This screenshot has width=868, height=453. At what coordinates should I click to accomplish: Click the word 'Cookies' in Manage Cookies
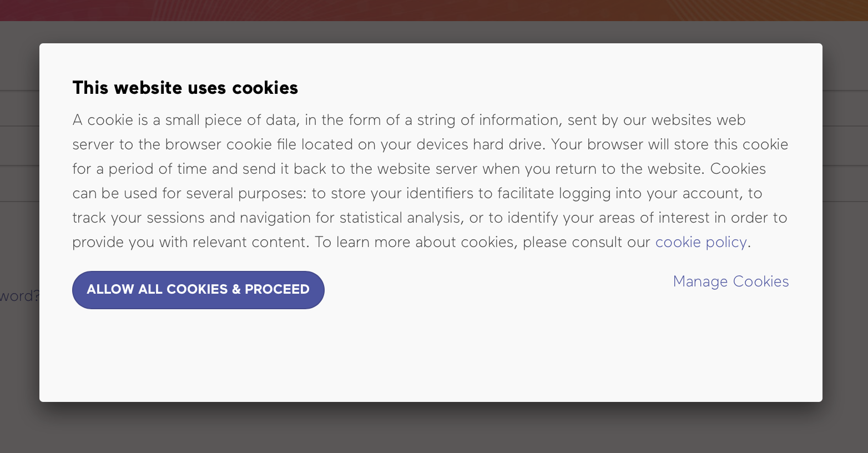click(760, 281)
